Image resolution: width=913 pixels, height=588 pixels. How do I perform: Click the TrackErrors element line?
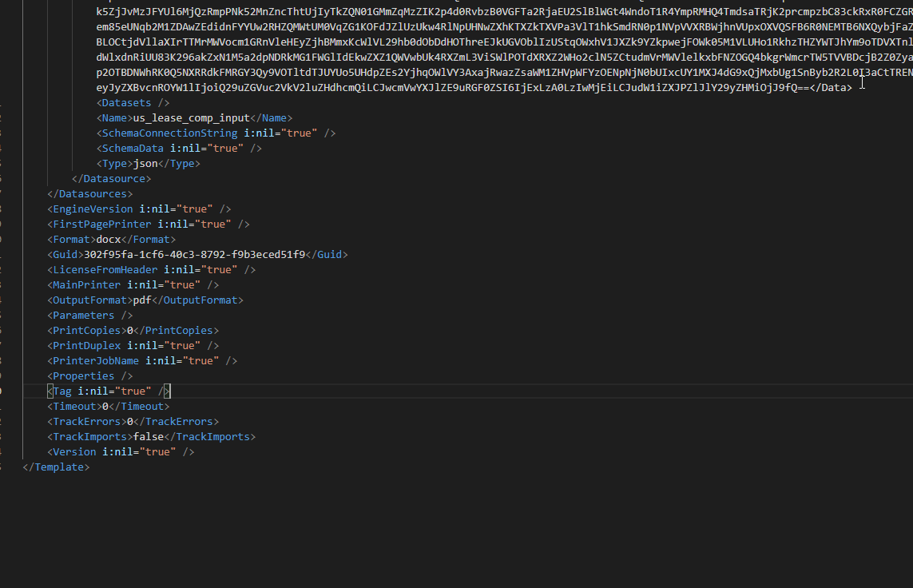pyautogui.click(x=133, y=420)
